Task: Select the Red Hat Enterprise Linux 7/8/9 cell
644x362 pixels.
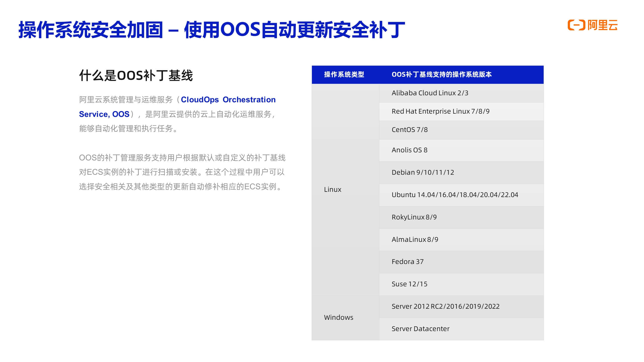Action: coord(461,111)
